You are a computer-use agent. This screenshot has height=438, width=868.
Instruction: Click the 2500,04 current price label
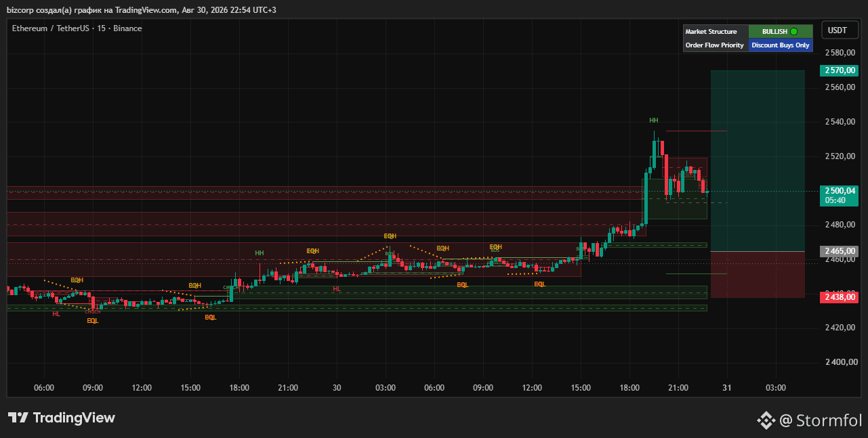click(839, 191)
